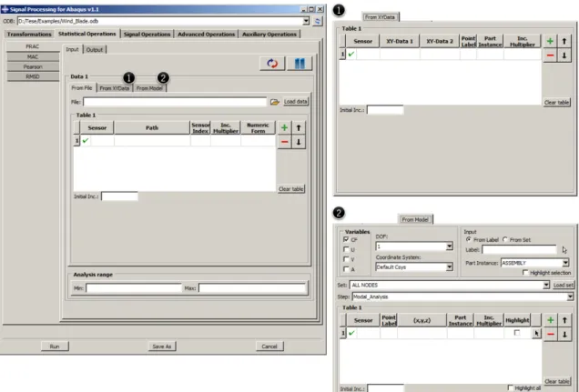Click the pick cursor icon beside Label field

pos(564,250)
